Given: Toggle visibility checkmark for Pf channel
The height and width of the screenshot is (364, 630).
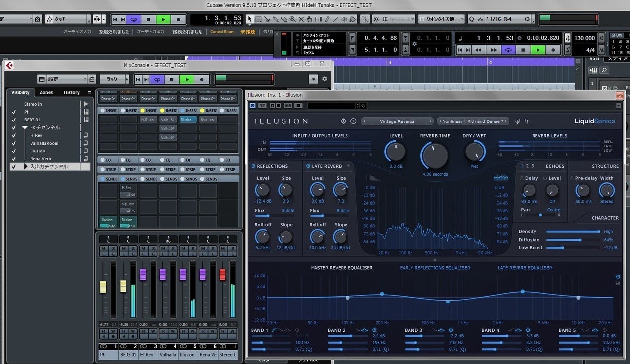Looking at the screenshot, I should 14,112.
